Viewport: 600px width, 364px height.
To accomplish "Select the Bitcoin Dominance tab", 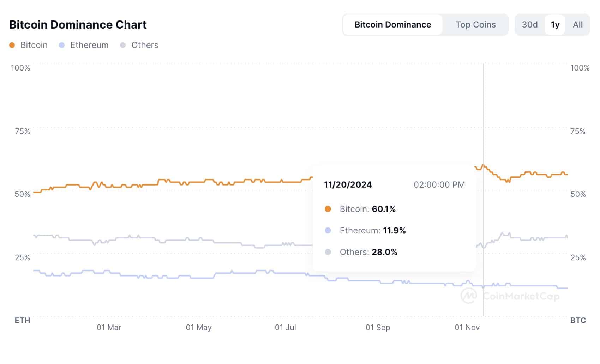I will (x=392, y=24).
